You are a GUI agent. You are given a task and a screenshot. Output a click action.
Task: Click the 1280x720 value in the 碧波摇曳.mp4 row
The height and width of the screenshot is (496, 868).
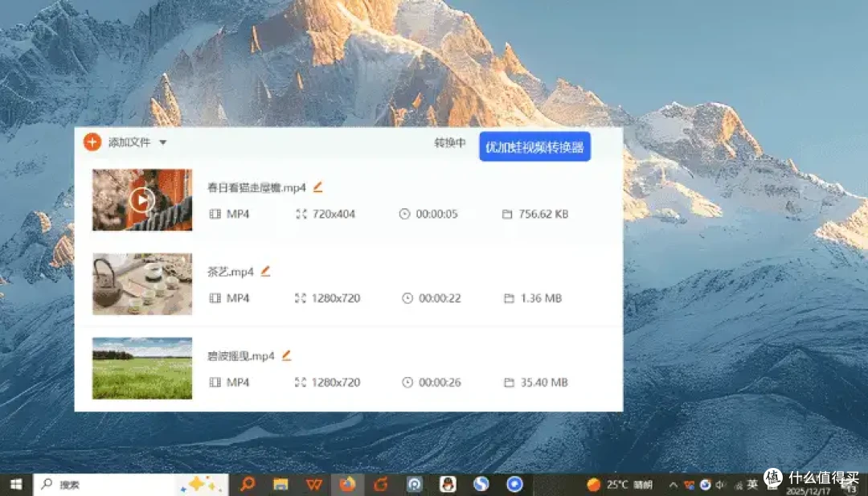tap(336, 382)
